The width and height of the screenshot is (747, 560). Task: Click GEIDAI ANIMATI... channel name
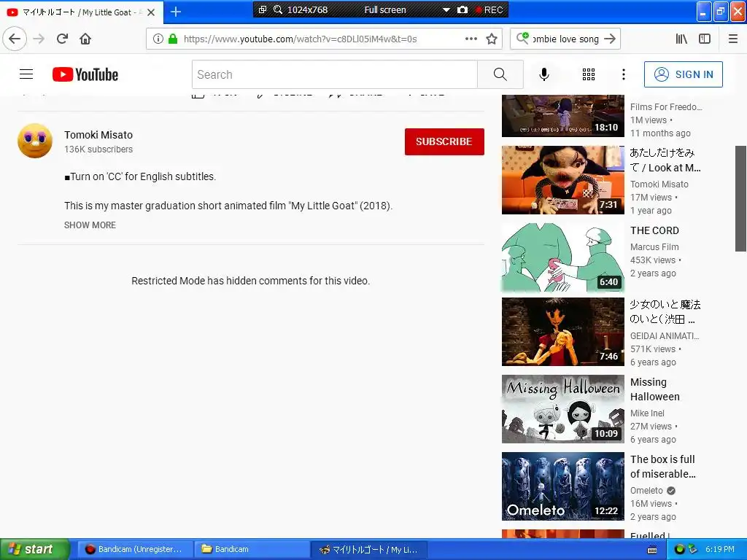665,335
